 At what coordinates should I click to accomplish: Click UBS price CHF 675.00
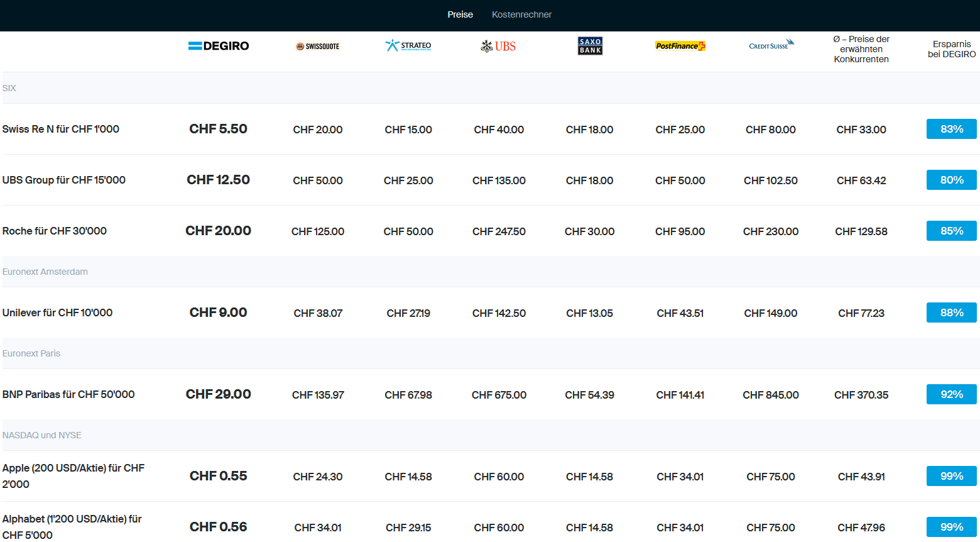point(499,395)
